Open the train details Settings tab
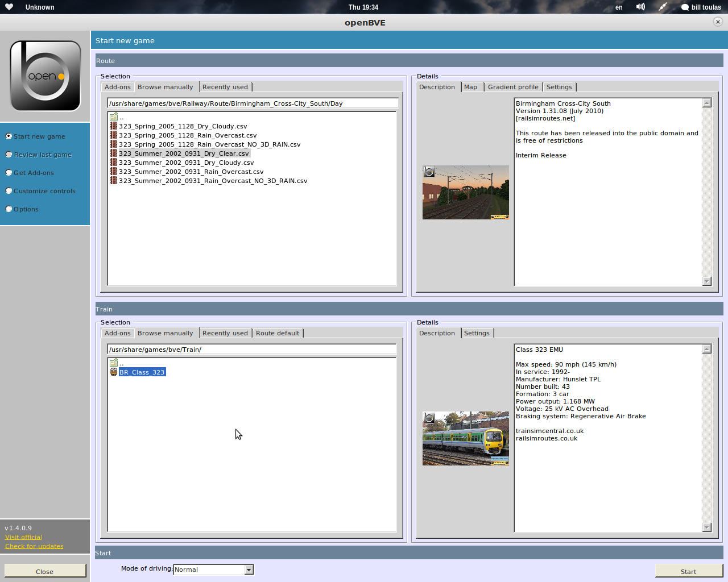728x582 pixels. (477, 333)
